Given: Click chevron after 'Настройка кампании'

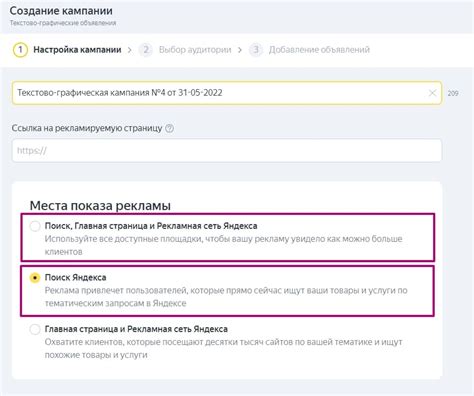Looking at the screenshot, I should coord(130,50).
